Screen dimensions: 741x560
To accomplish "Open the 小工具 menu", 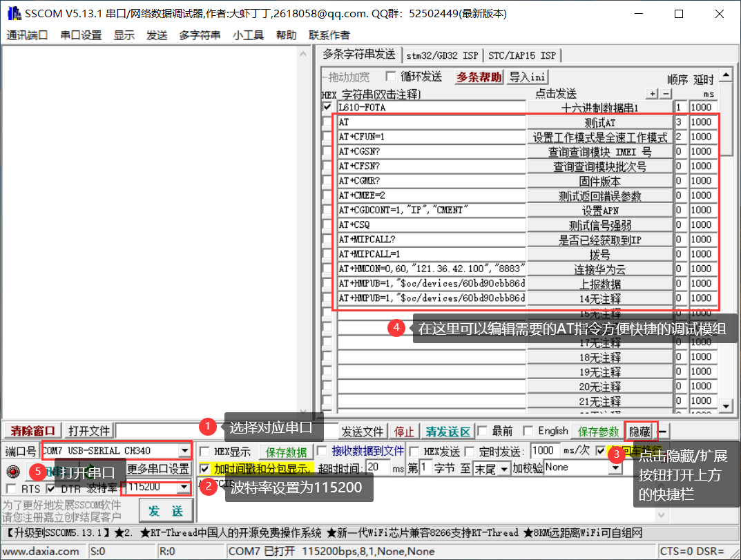I will click(248, 35).
